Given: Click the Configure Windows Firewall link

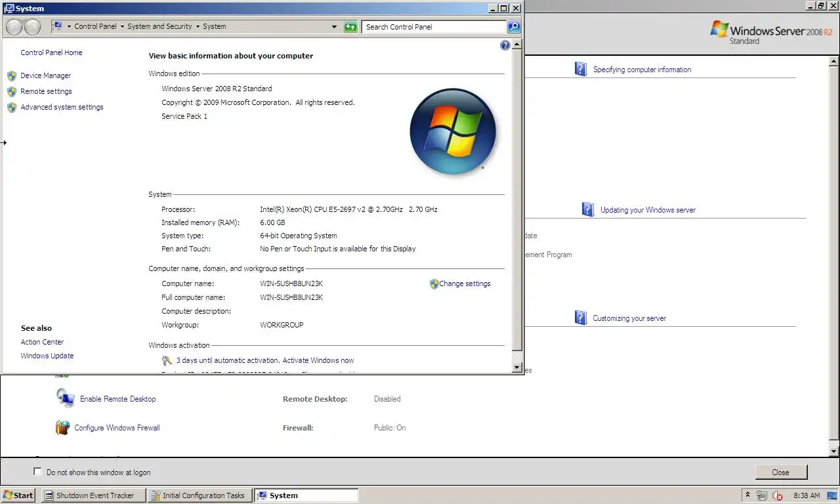Looking at the screenshot, I should point(117,428).
